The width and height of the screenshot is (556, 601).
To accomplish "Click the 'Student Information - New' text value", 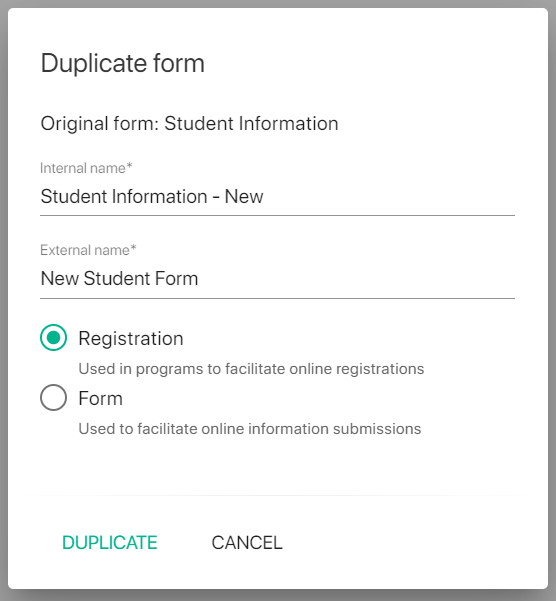I will 152,197.
